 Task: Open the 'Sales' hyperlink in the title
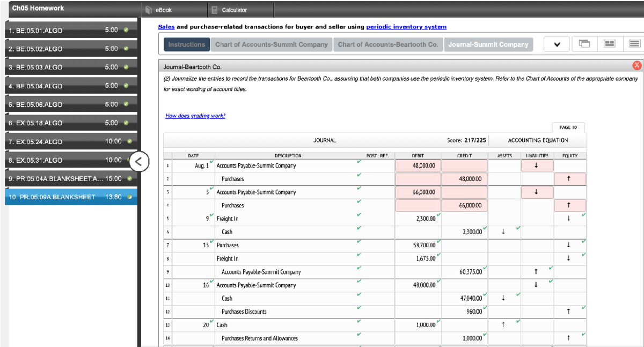pos(166,27)
